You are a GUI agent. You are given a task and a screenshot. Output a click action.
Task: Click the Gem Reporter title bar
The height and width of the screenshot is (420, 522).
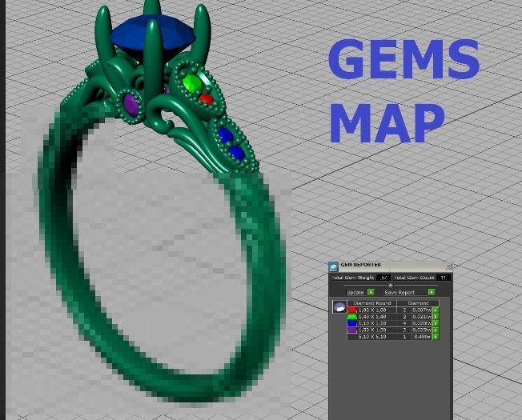click(391, 266)
